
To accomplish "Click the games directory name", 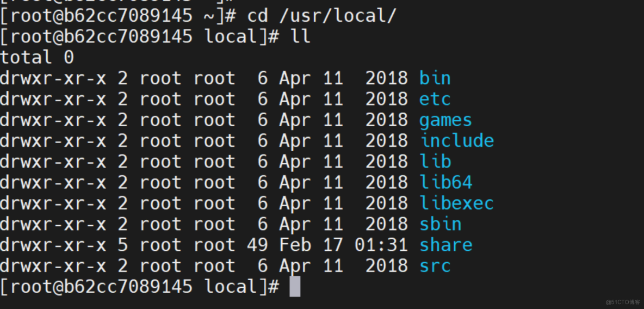I will click(x=445, y=120).
